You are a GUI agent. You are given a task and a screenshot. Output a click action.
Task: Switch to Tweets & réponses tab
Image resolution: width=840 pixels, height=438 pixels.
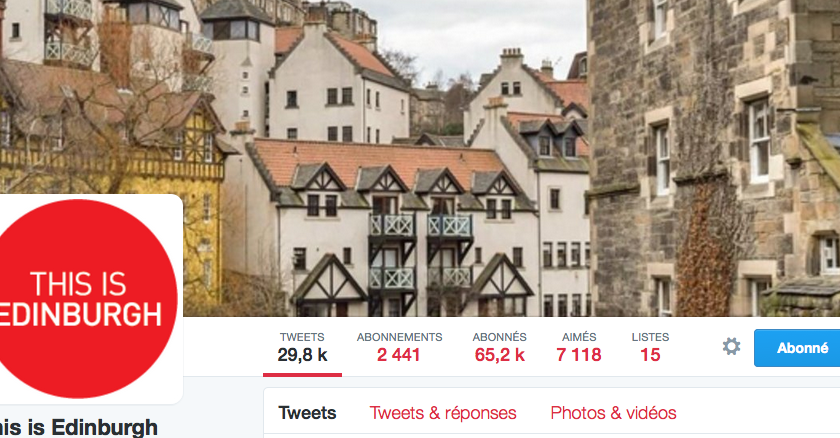443,413
